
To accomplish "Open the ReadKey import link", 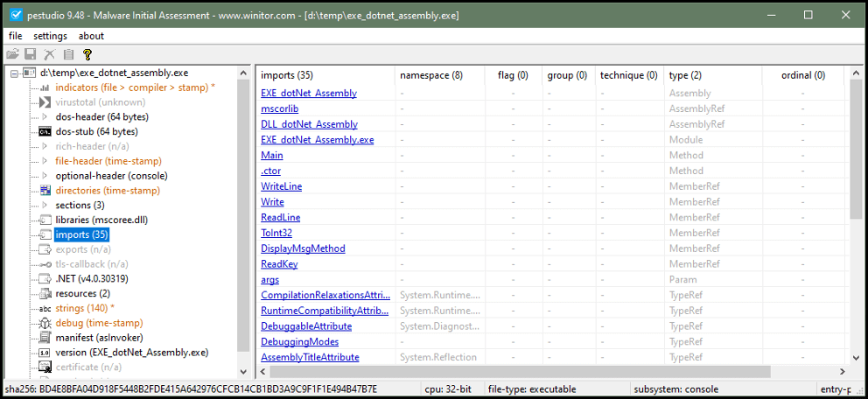I will 279,264.
